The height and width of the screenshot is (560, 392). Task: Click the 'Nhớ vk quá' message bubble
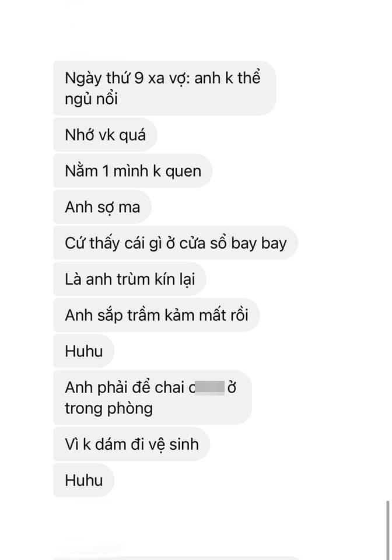[106, 135]
